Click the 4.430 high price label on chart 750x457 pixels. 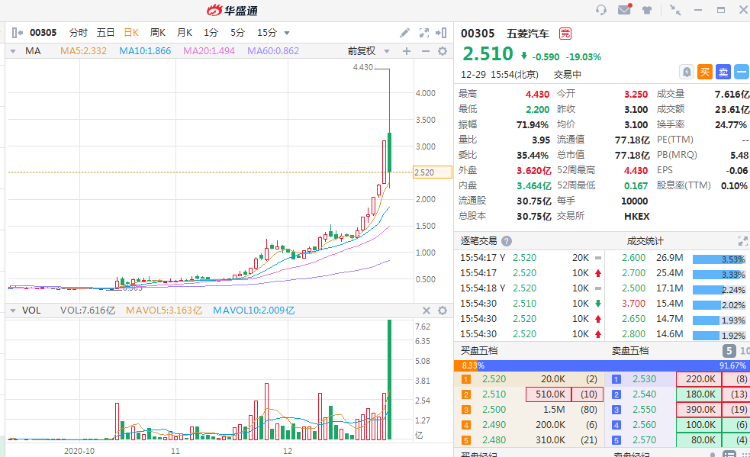coord(363,67)
